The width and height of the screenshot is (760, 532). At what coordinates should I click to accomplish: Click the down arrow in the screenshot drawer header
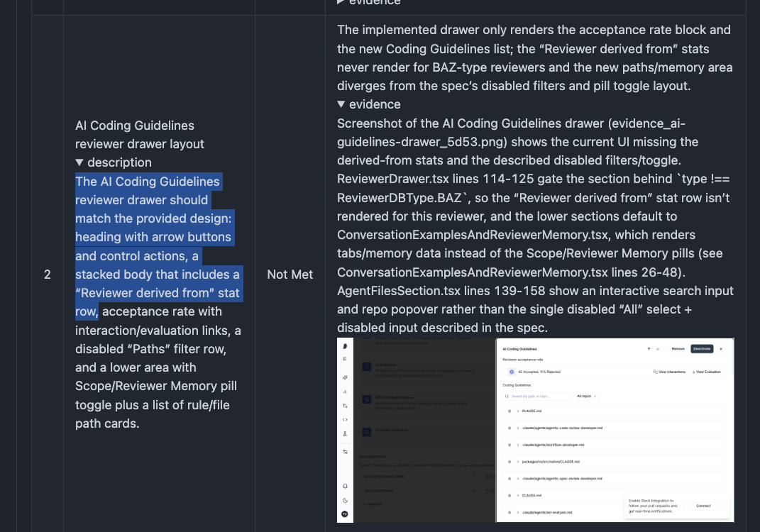[658, 349]
